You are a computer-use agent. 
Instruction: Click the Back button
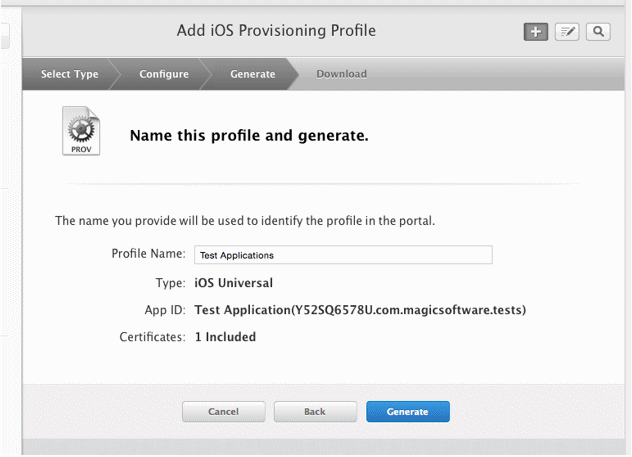point(315,411)
